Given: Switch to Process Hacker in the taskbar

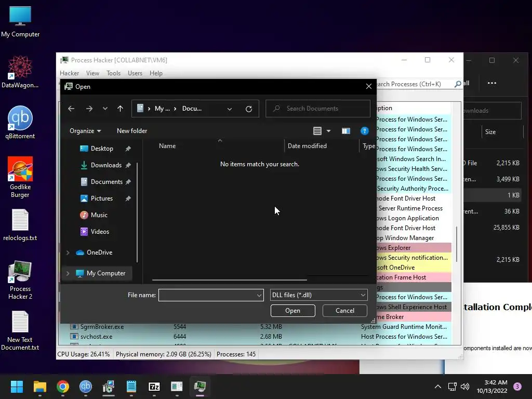Looking at the screenshot, I should pyautogui.click(x=200, y=387).
